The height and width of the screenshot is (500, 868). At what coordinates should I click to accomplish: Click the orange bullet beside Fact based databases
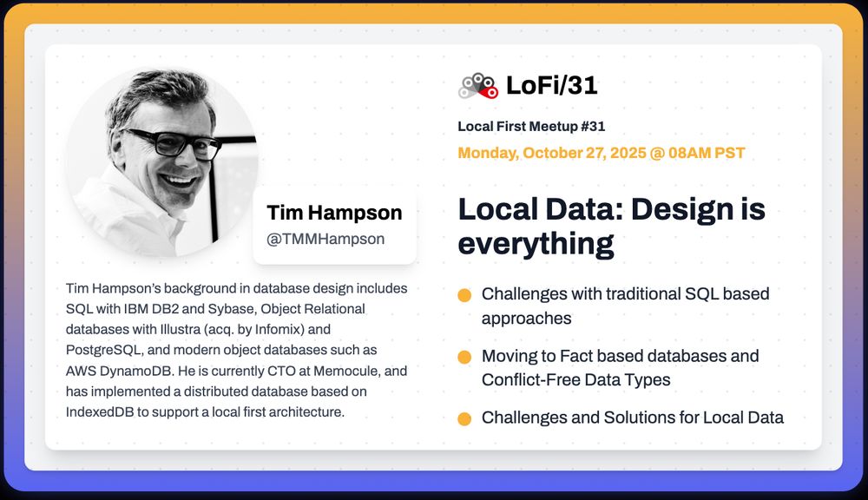click(464, 357)
